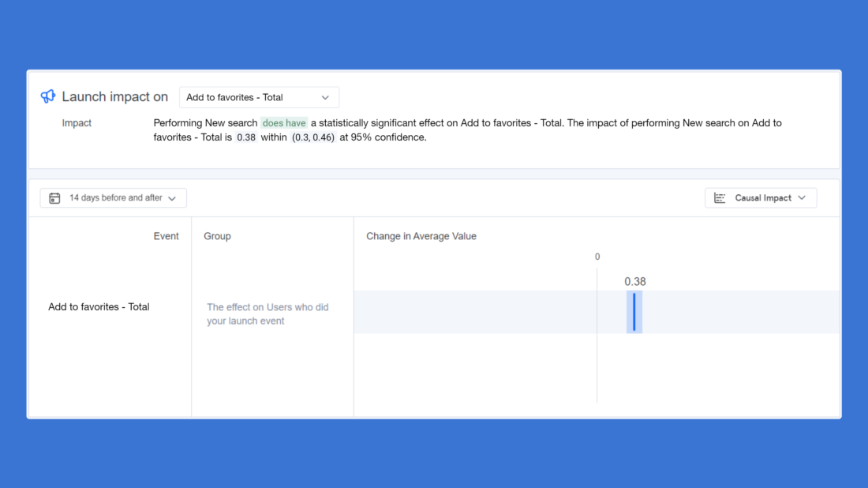868x488 pixels.
Task: Click the calendar icon on the date range selector
Action: tap(54, 197)
